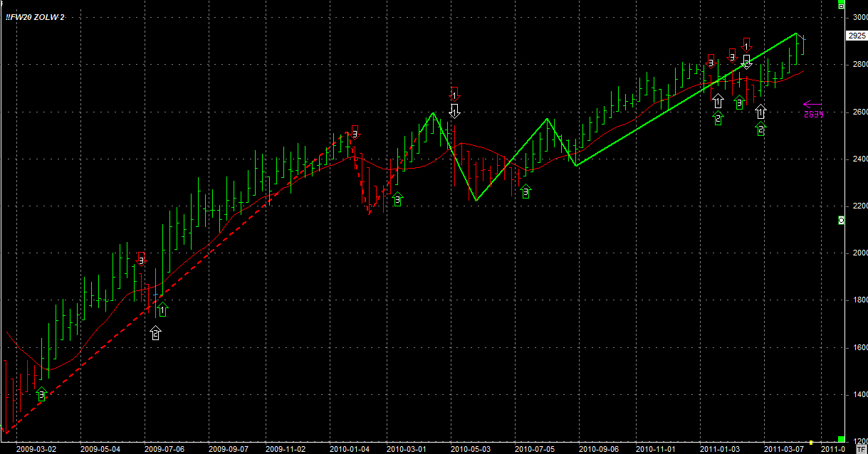Select the red down arrow 3 near 2009-07-06
Screen dimensions: 868x454
[x=141, y=258]
